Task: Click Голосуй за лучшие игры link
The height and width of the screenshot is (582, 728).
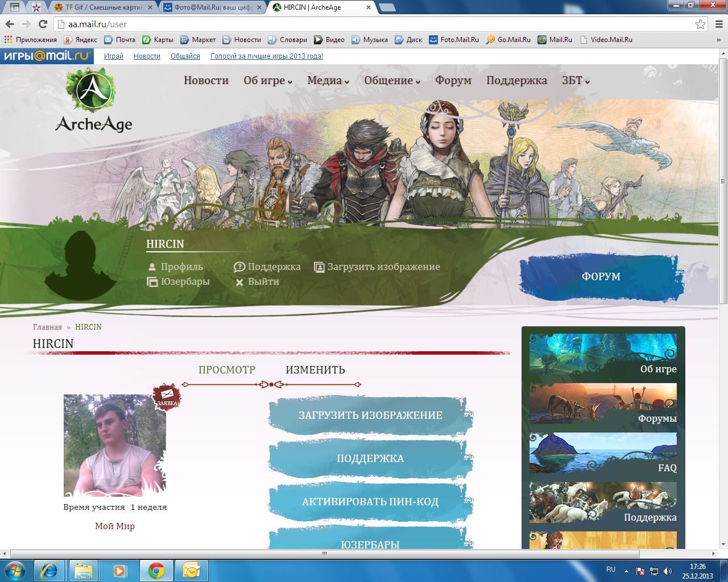Action: click(267, 56)
